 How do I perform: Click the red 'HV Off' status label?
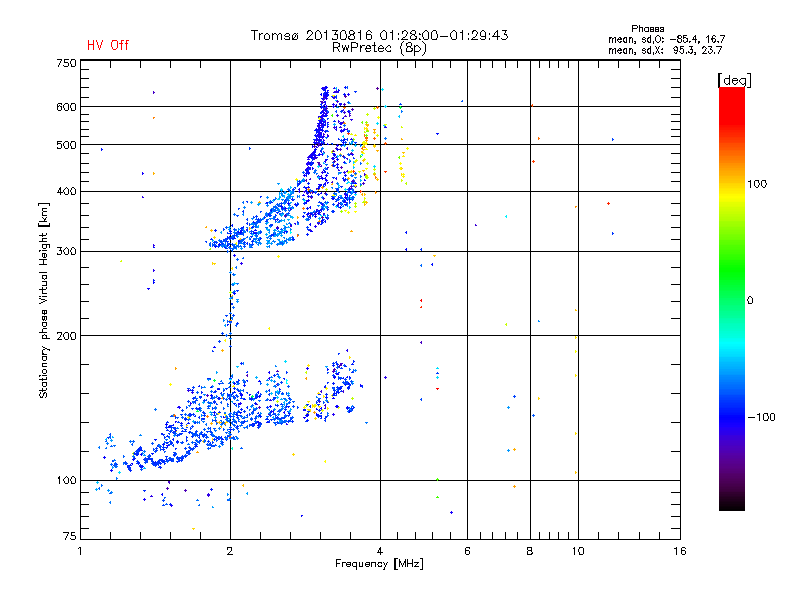[x=108, y=45]
